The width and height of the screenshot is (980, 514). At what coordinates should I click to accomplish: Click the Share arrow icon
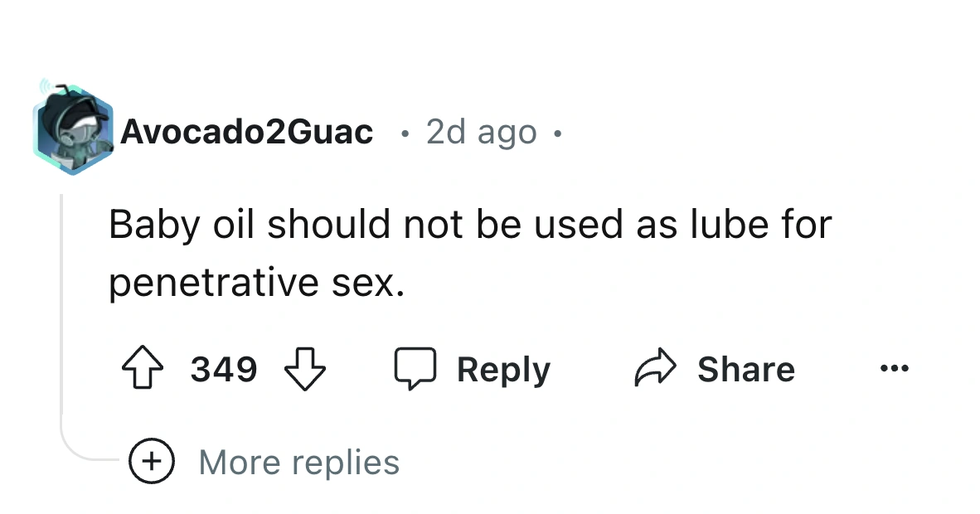[x=655, y=369]
